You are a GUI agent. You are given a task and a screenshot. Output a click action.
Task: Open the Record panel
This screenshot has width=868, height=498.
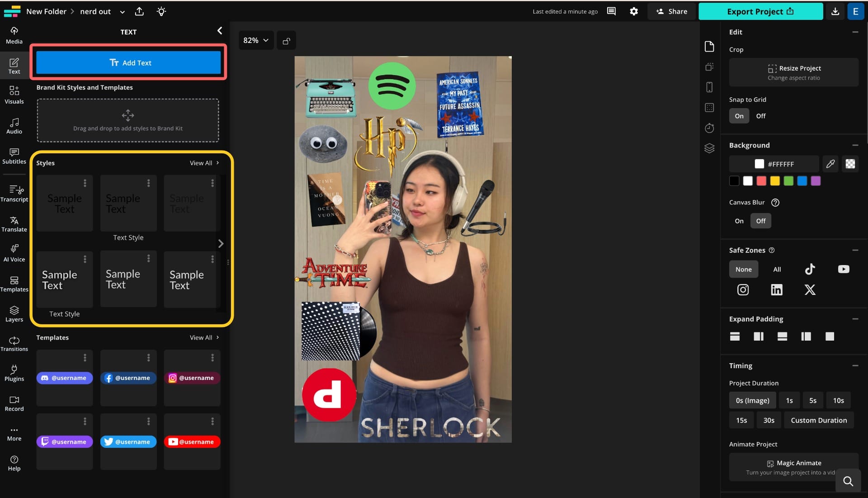pyautogui.click(x=14, y=403)
